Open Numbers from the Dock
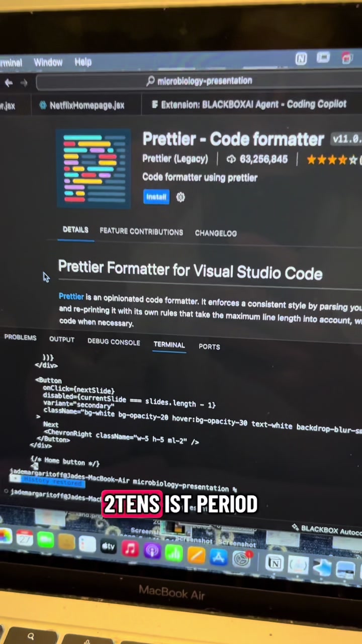The image size is (362, 644). coord(173,552)
